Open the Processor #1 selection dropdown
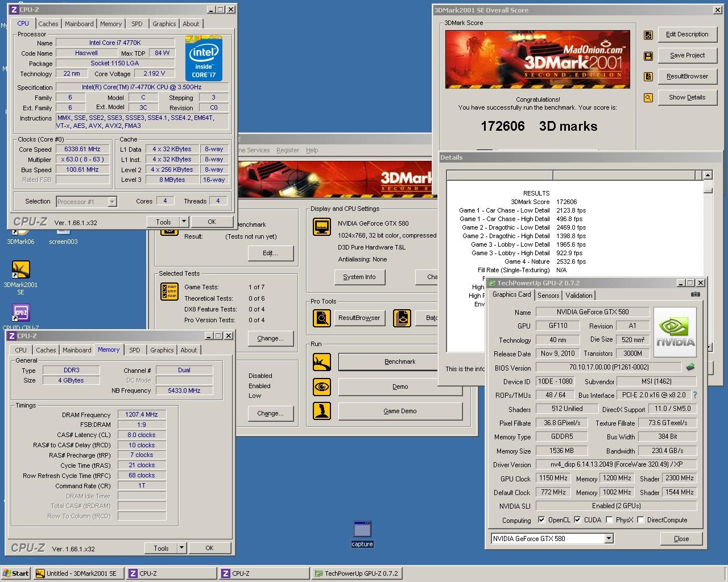Image resolution: width=728 pixels, height=582 pixels. (112, 202)
